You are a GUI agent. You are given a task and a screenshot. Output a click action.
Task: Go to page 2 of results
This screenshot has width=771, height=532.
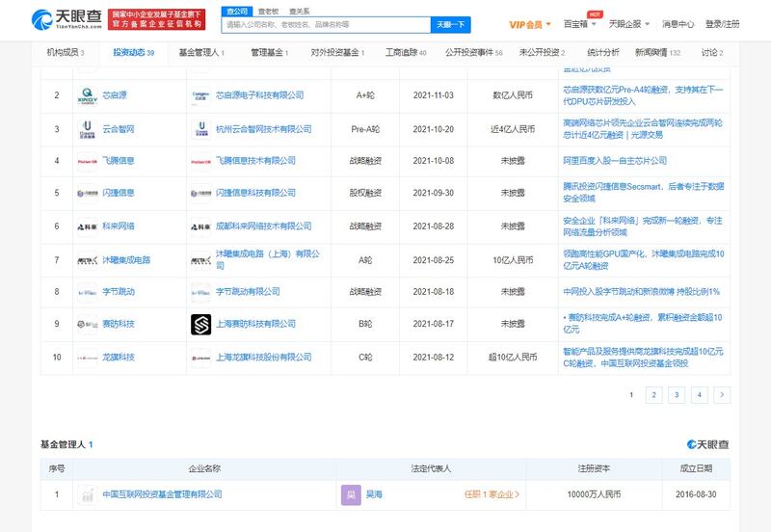coord(653,395)
